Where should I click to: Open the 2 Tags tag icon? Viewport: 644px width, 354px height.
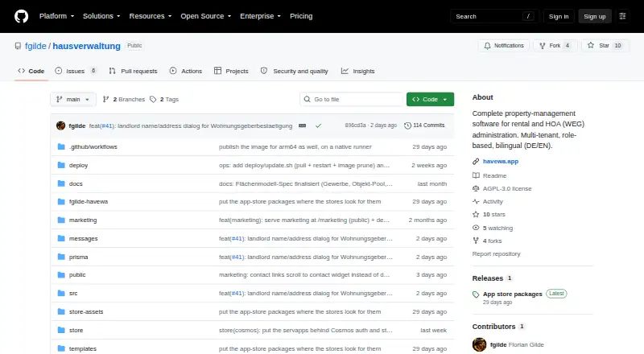point(153,100)
